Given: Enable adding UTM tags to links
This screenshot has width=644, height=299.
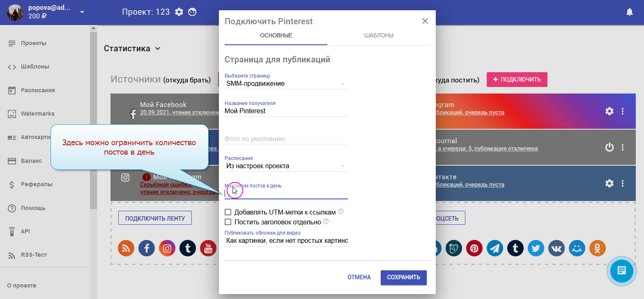Looking at the screenshot, I should [228, 212].
